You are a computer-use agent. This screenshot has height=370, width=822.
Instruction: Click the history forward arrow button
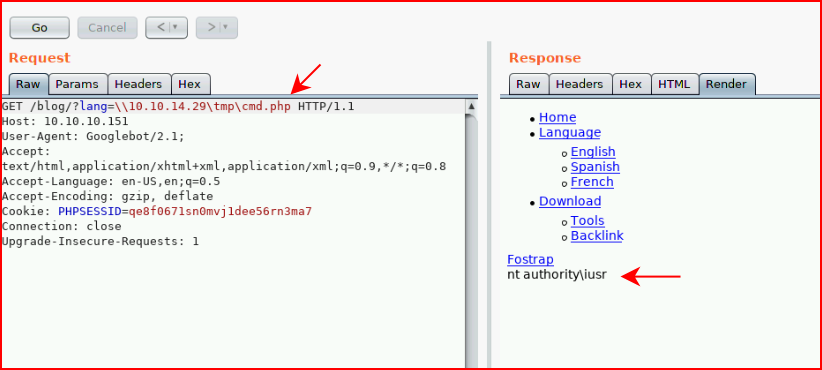point(211,28)
